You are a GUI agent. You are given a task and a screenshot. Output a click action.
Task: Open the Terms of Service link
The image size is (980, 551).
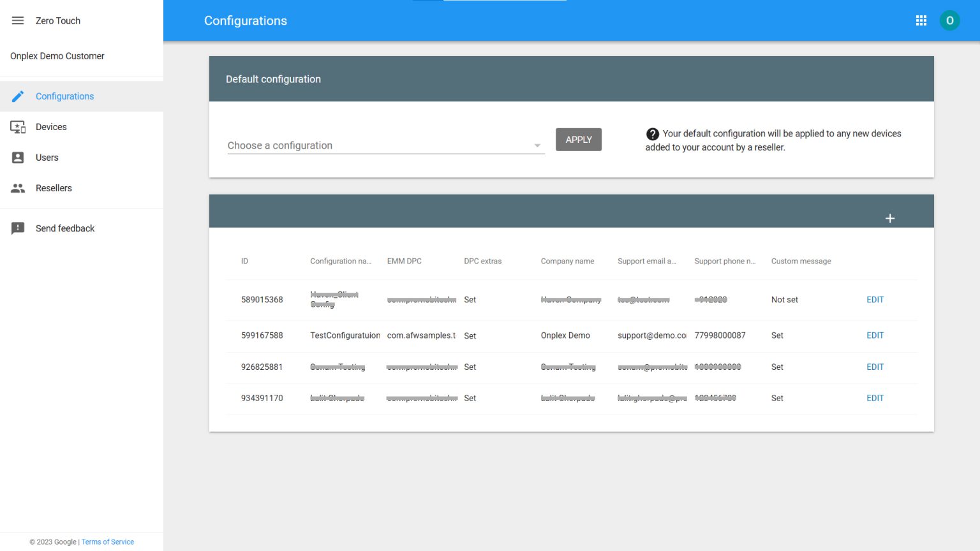[x=107, y=541]
